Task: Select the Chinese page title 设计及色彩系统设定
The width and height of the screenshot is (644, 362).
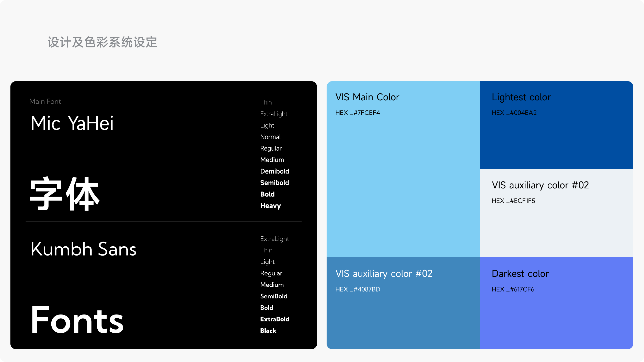Action: coord(102,42)
